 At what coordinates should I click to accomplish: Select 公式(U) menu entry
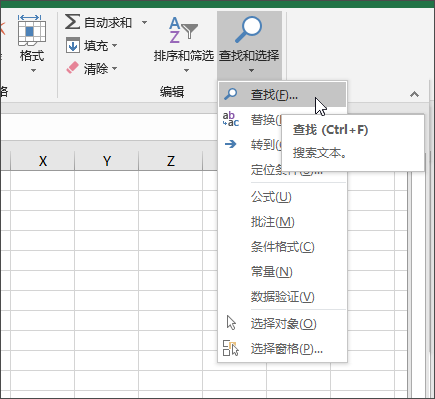tap(283, 197)
